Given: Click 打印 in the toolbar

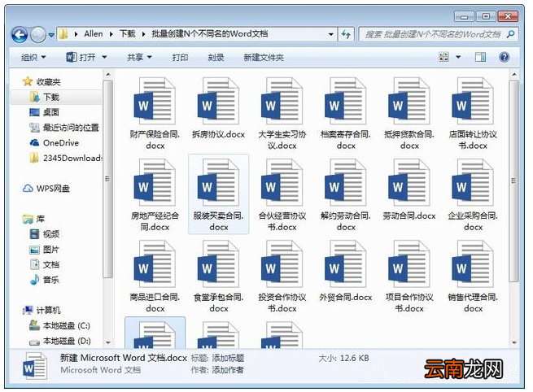Looking at the screenshot, I should pos(180,58).
